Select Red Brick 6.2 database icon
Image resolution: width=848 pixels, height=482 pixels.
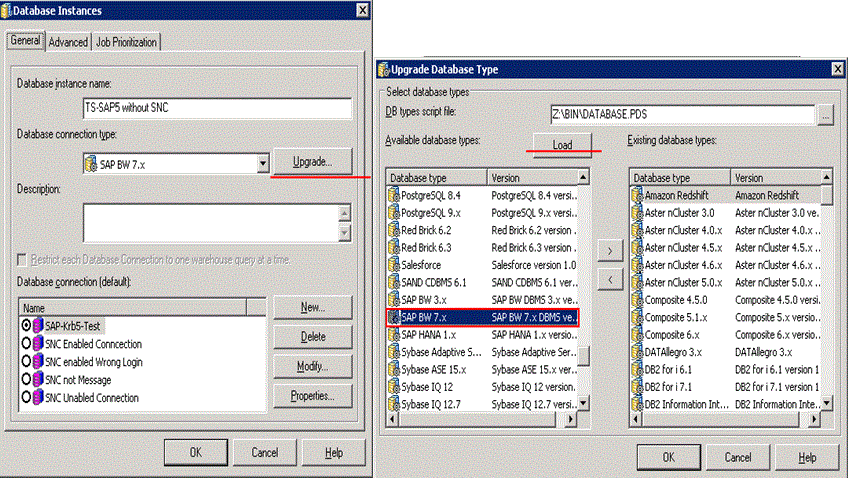point(394,230)
